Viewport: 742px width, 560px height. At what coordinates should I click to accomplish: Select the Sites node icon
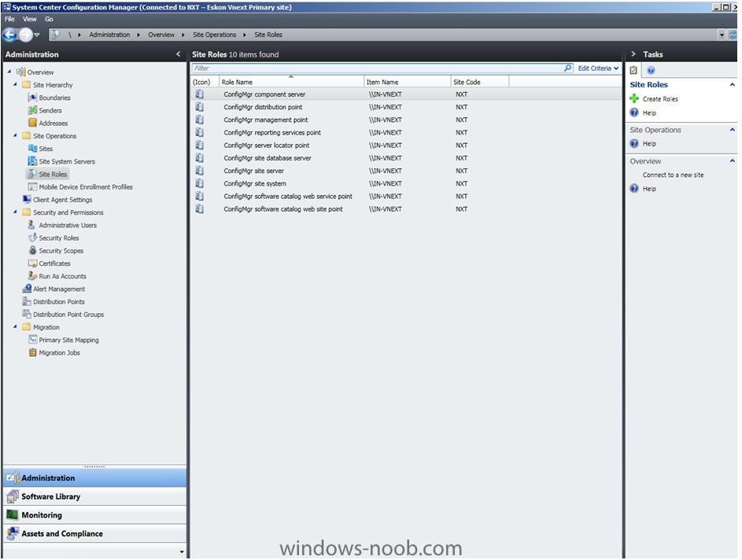[x=32, y=149]
